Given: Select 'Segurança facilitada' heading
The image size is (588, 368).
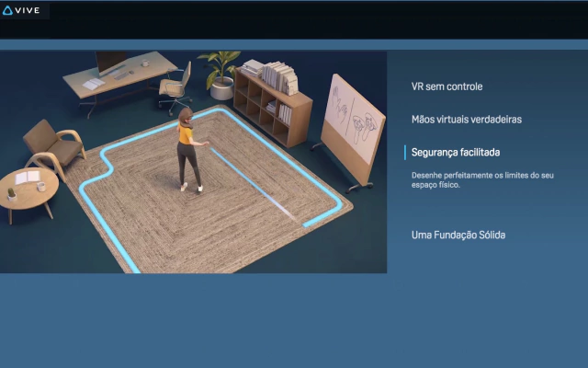Looking at the screenshot, I should pos(456,153).
